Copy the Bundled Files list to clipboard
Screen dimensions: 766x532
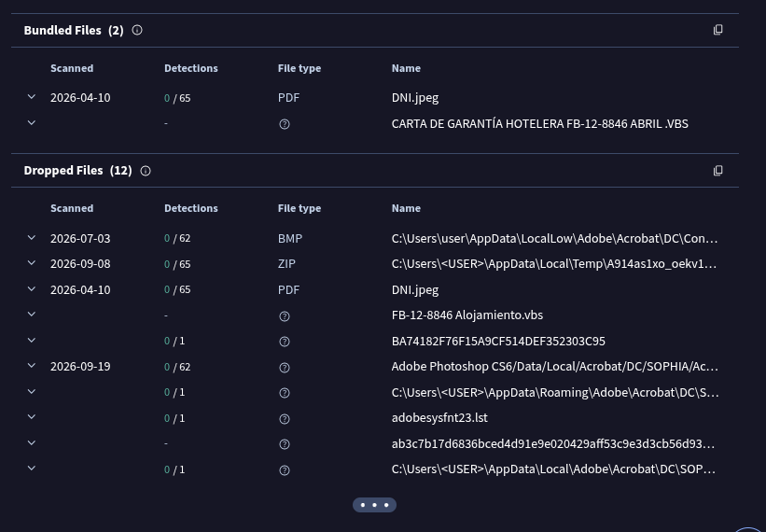click(x=717, y=30)
